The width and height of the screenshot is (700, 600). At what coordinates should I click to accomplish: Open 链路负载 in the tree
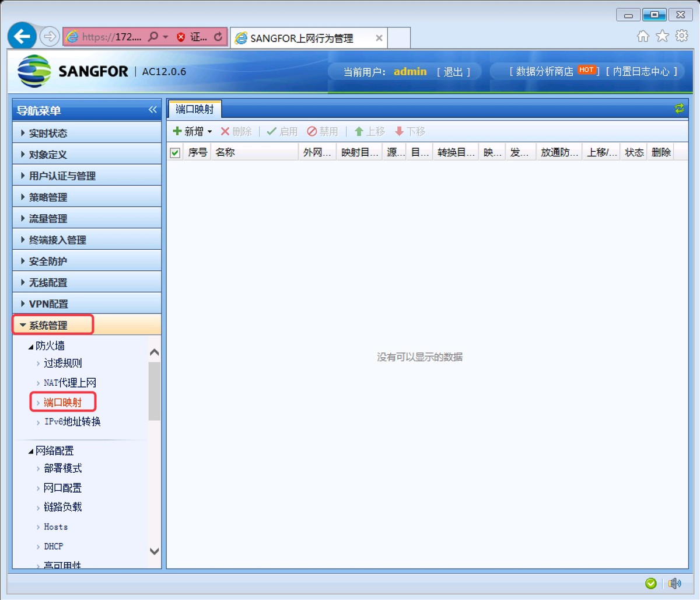[62, 507]
